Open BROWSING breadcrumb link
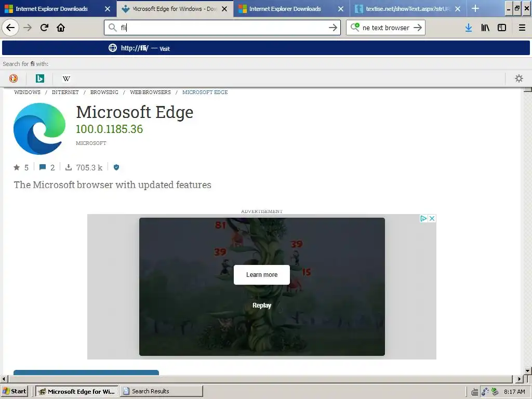Image resolution: width=532 pixels, height=399 pixels. click(x=104, y=92)
